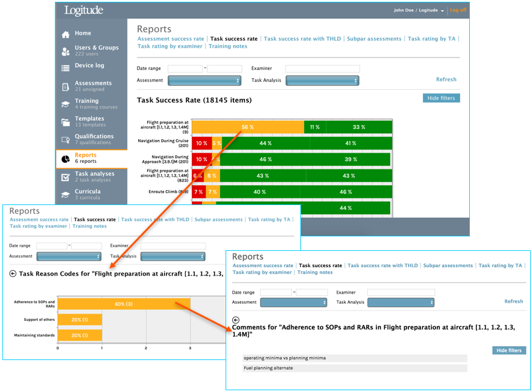Open Subpar assessments tab in main window
532x392 pixels.
tap(374, 39)
